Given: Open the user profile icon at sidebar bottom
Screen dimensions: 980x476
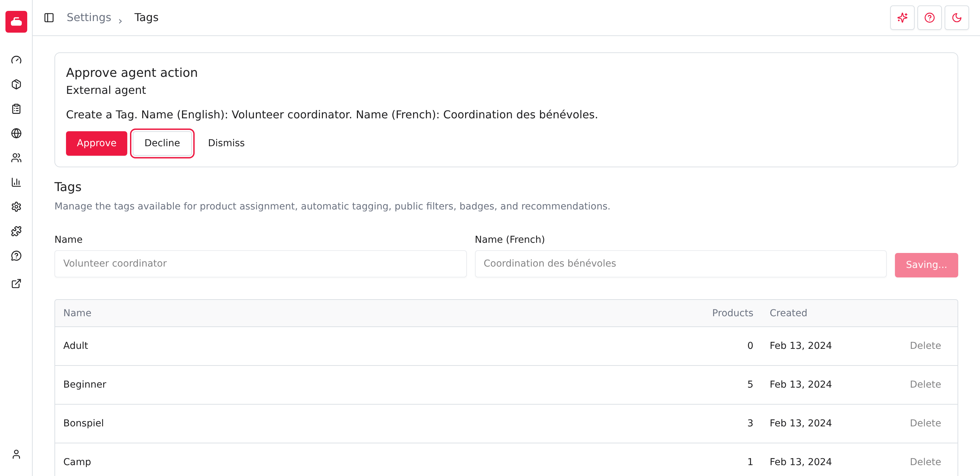Looking at the screenshot, I should [x=16, y=454].
